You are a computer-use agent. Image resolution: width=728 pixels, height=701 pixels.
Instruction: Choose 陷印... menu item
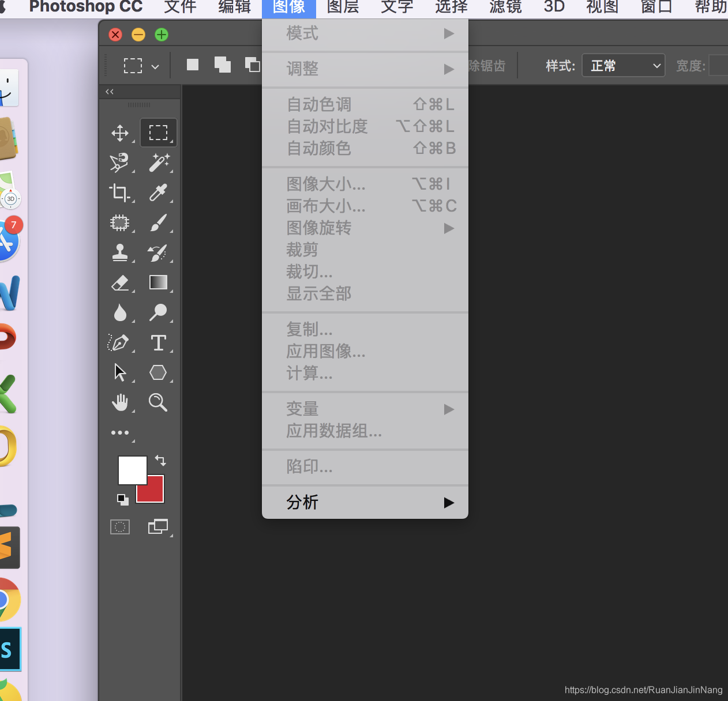[365, 467]
